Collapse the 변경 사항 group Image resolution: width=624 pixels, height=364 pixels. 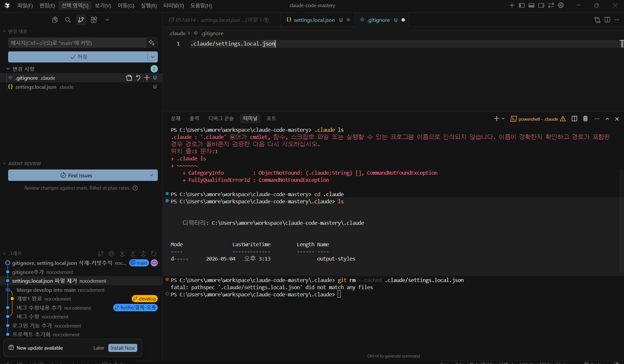(8, 69)
